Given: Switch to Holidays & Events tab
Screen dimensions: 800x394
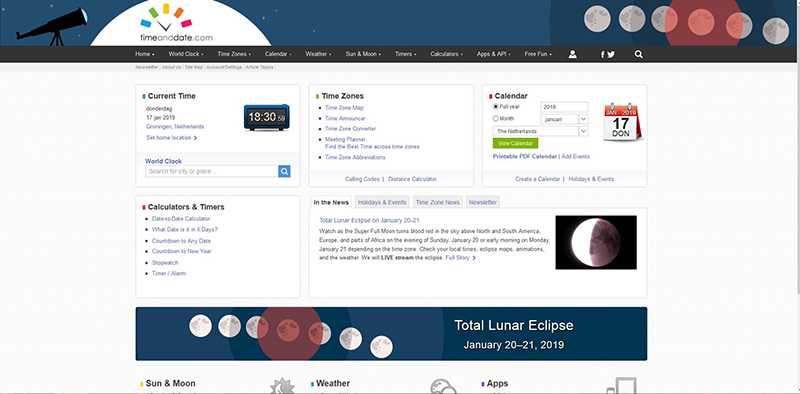Looking at the screenshot, I should (382, 203).
